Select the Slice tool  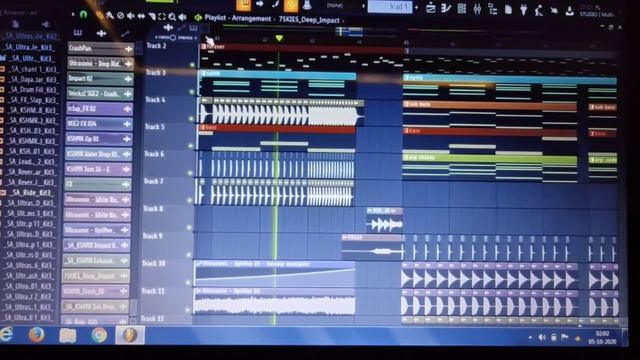tap(152, 16)
